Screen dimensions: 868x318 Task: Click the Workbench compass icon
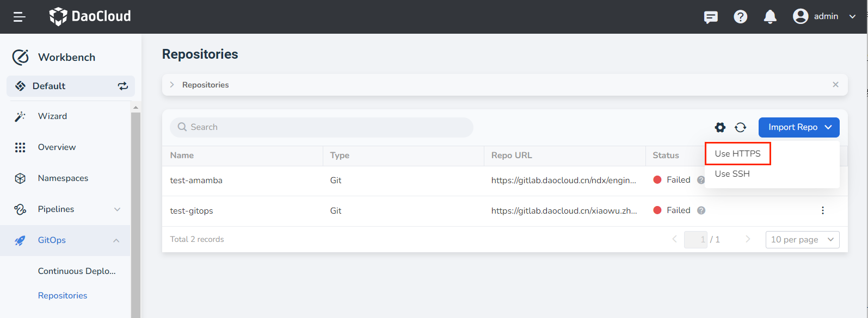coord(20,57)
